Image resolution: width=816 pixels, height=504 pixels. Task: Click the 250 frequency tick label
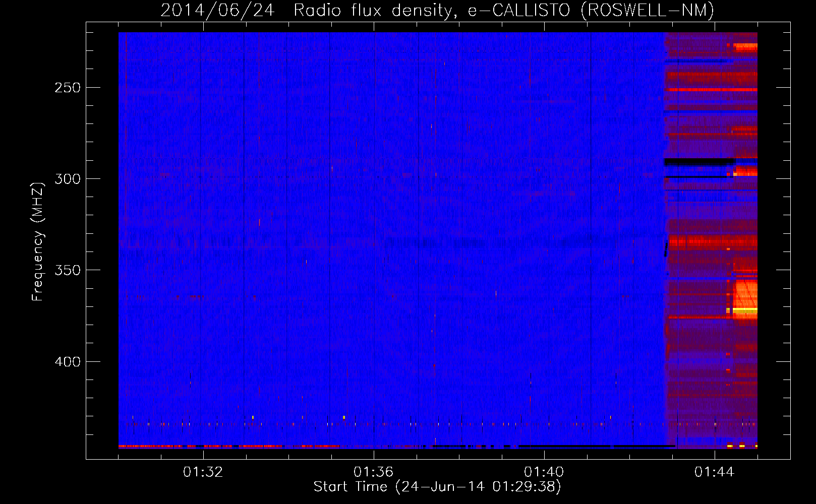(x=68, y=88)
